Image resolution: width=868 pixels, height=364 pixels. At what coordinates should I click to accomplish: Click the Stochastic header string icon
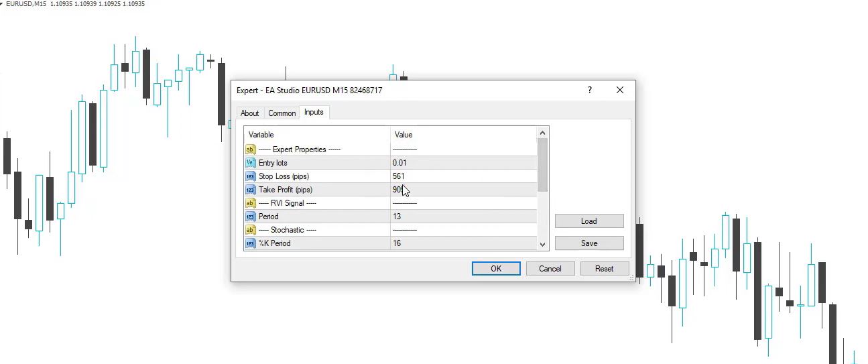click(x=251, y=230)
